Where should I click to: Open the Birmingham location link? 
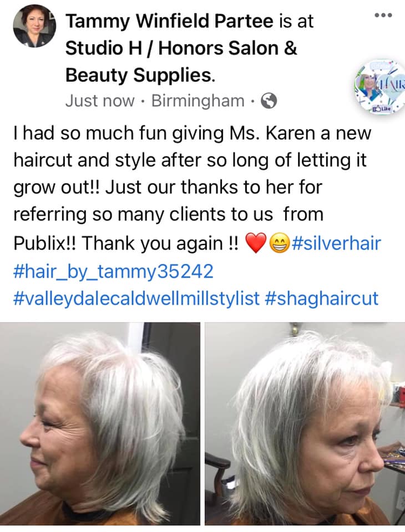(198, 101)
